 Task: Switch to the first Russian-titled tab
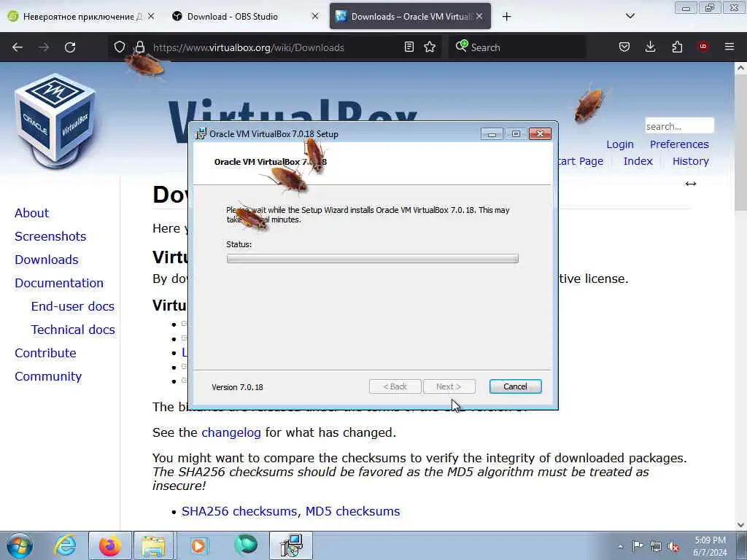[75, 16]
